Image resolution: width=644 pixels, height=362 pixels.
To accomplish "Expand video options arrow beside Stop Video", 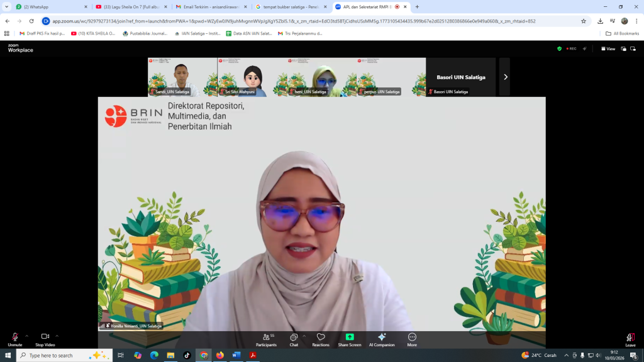I will [x=57, y=336].
